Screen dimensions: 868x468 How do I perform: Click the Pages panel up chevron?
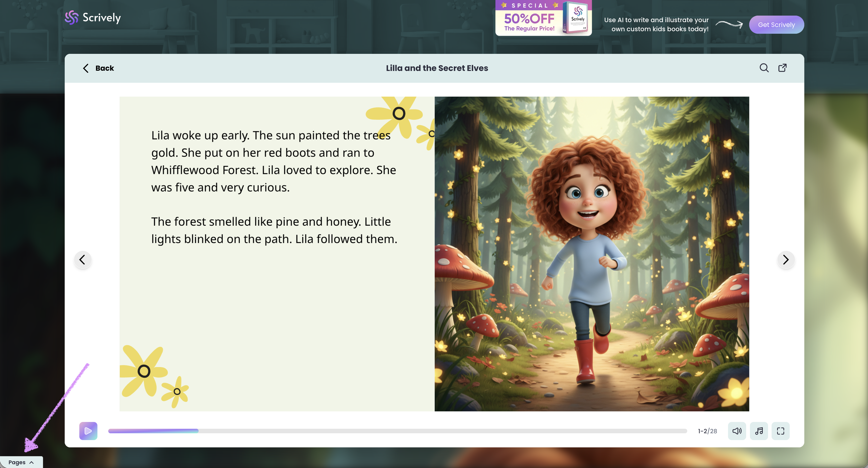(32, 462)
